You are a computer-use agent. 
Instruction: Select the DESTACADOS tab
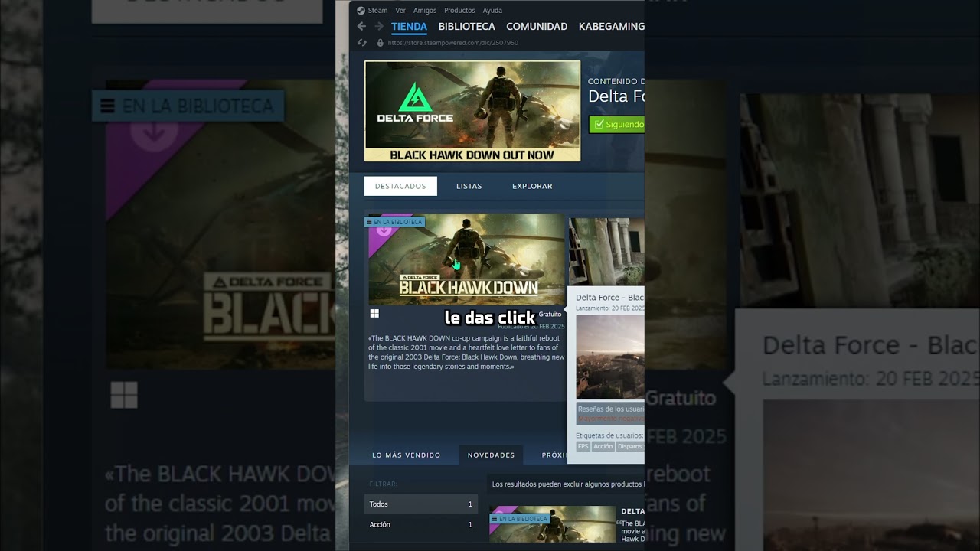tap(400, 186)
